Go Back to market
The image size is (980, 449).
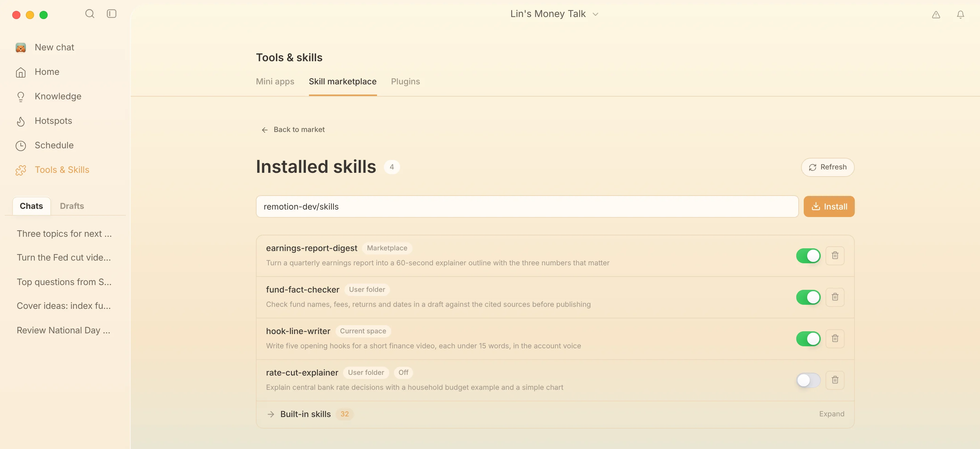(x=293, y=130)
